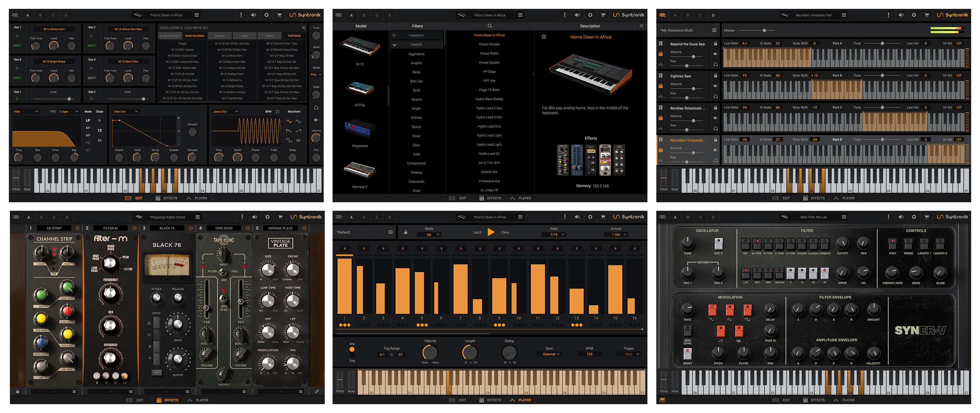Click the Latch button in arpeggiator
Screen dimensions: 980x413
click(477, 232)
